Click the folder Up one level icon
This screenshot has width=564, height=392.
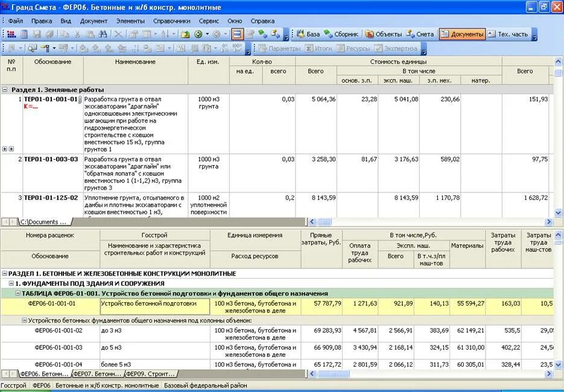185,34
